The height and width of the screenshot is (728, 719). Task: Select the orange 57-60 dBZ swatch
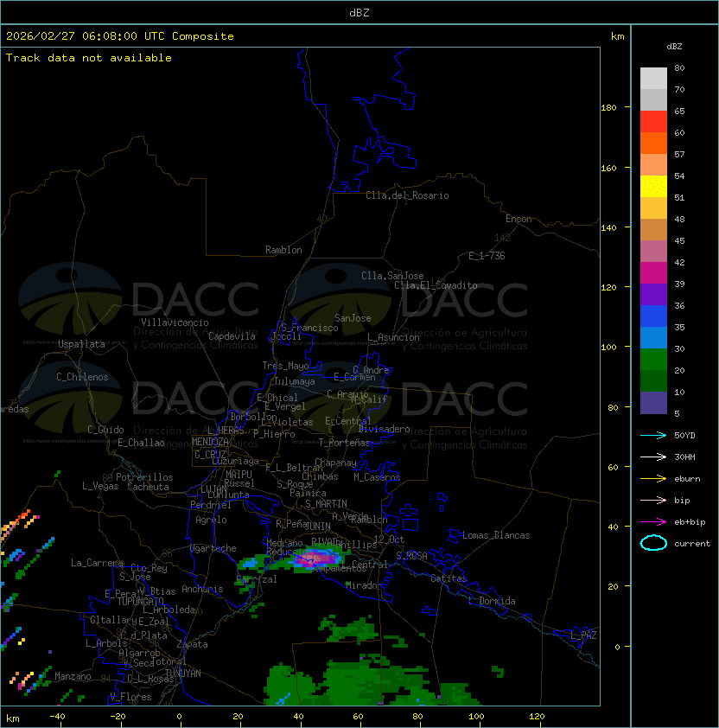pos(653,143)
